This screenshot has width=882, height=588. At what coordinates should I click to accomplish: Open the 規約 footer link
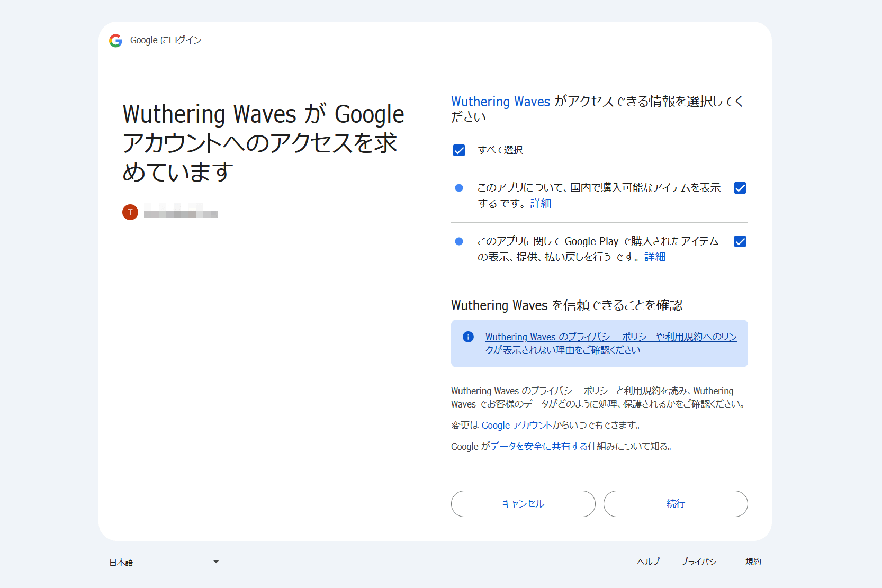click(x=753, y=562)
